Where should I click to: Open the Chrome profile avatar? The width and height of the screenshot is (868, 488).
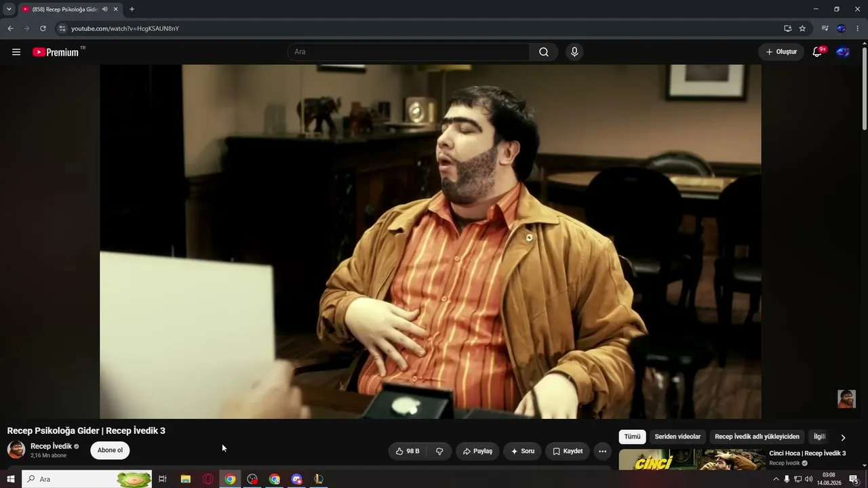(842, 28)
